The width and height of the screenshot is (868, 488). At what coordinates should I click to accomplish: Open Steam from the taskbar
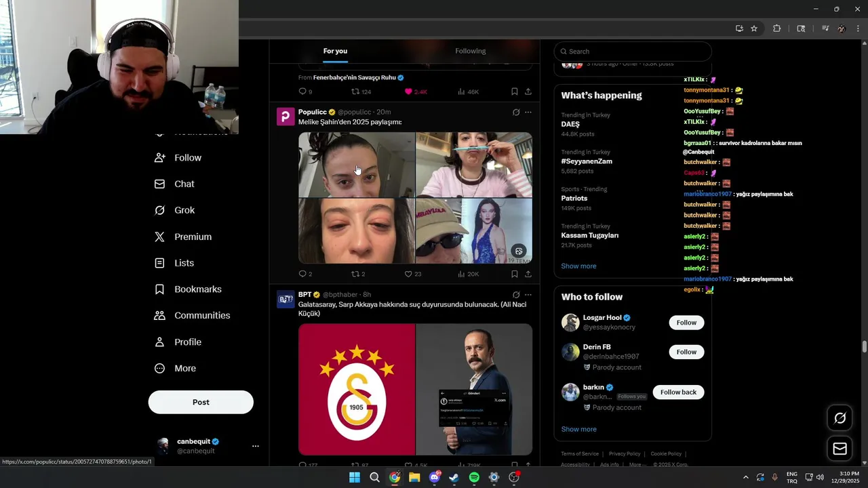tap(454, 477)
